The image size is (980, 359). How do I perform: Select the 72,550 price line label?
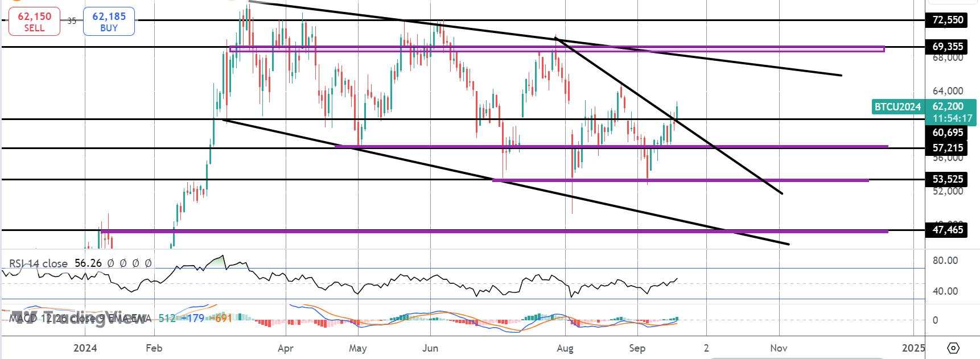(948, 20)
